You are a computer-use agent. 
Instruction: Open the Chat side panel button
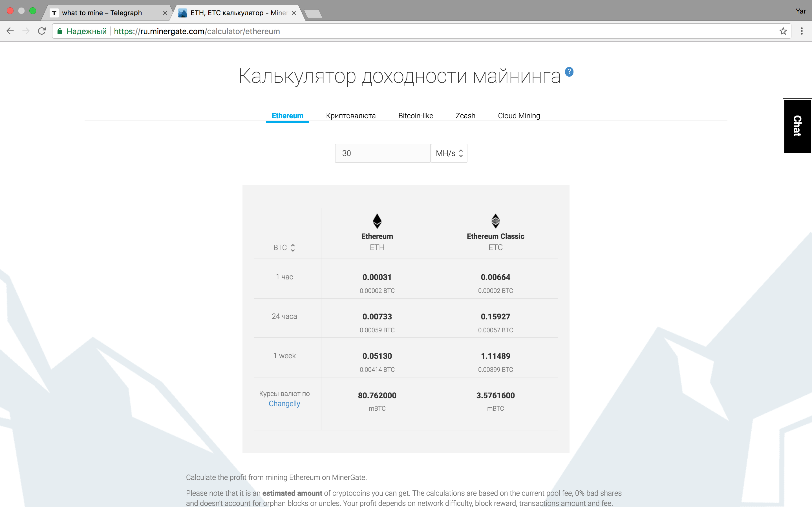point(797,126)
